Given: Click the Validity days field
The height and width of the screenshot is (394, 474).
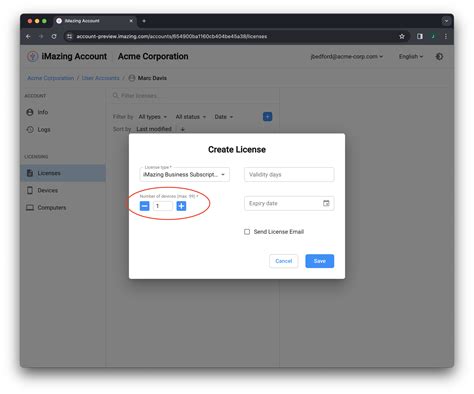Looking at the screenshot, I should [289, 175].
